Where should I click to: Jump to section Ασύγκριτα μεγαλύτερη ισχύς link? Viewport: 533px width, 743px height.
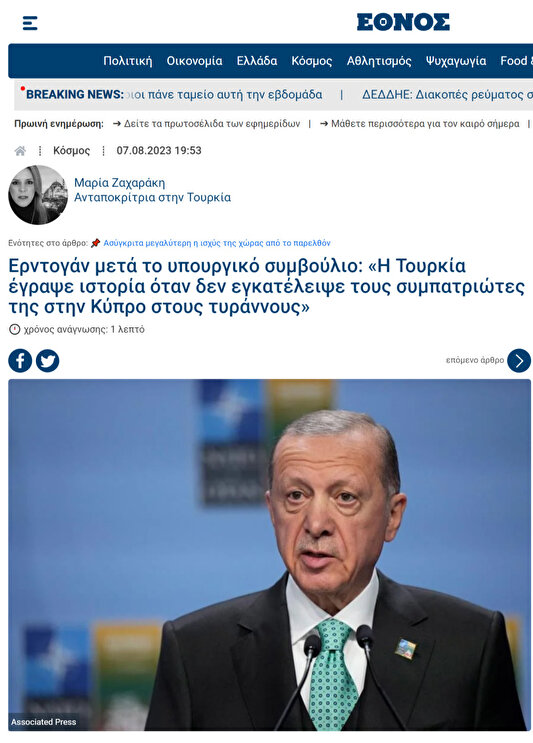coord(217,243)
